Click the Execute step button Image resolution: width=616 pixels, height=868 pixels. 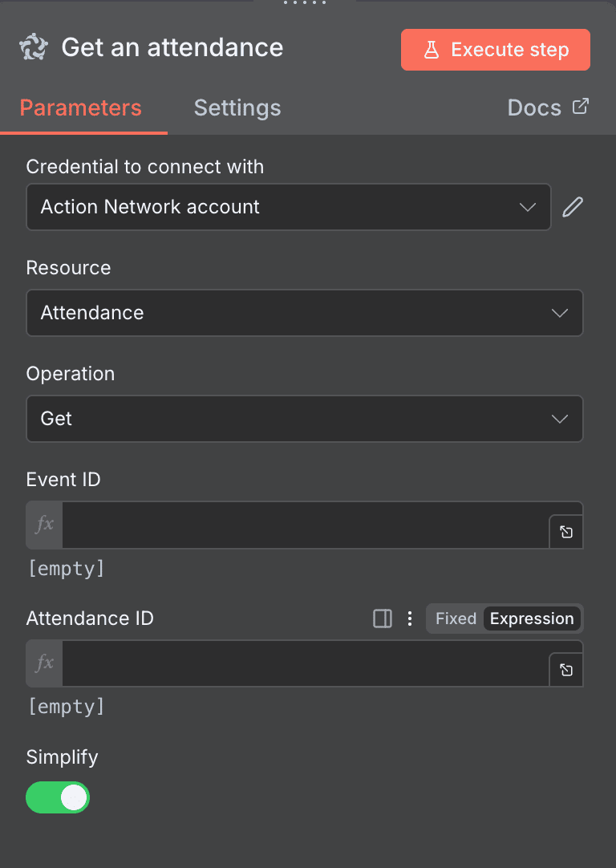495,49
